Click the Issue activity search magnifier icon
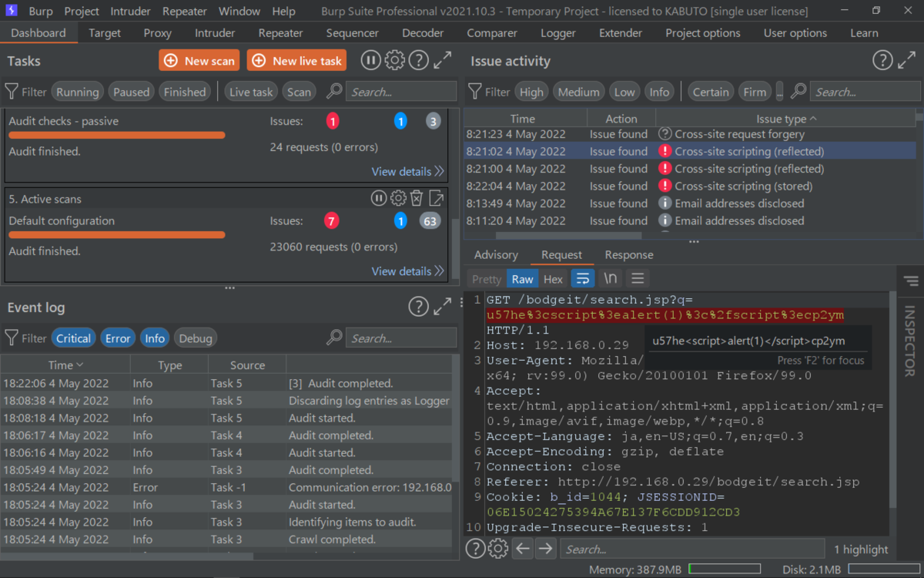924x578 pixels. 798,91
